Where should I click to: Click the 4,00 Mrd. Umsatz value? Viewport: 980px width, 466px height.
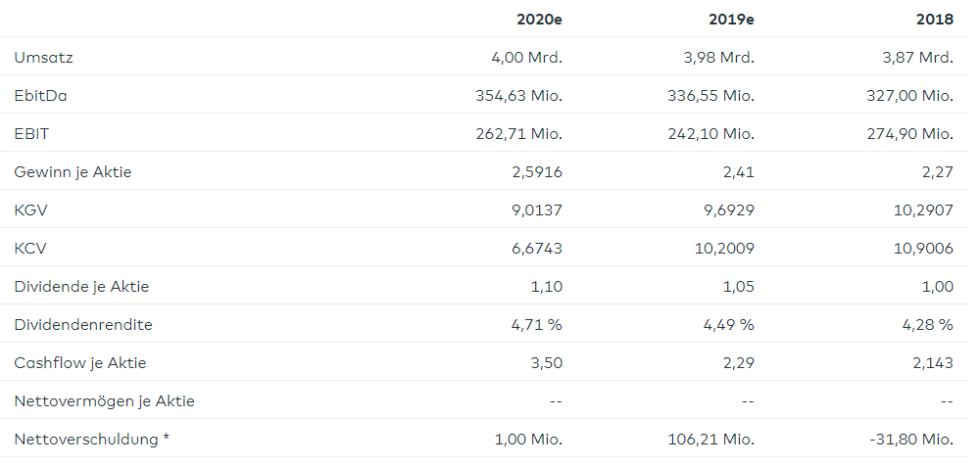pyautogui.click(x=526, y=58)
